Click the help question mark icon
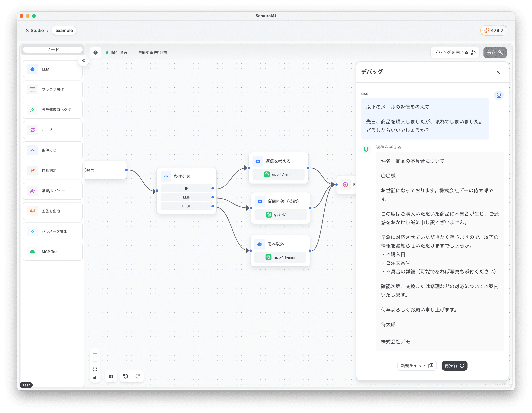This screenshot has height=413, width=532. coord(96,52)
